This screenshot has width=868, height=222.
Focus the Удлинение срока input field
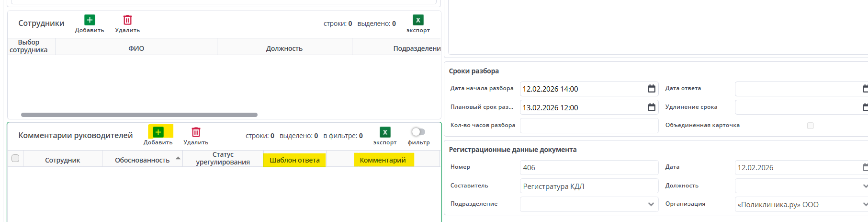[801, 107]
